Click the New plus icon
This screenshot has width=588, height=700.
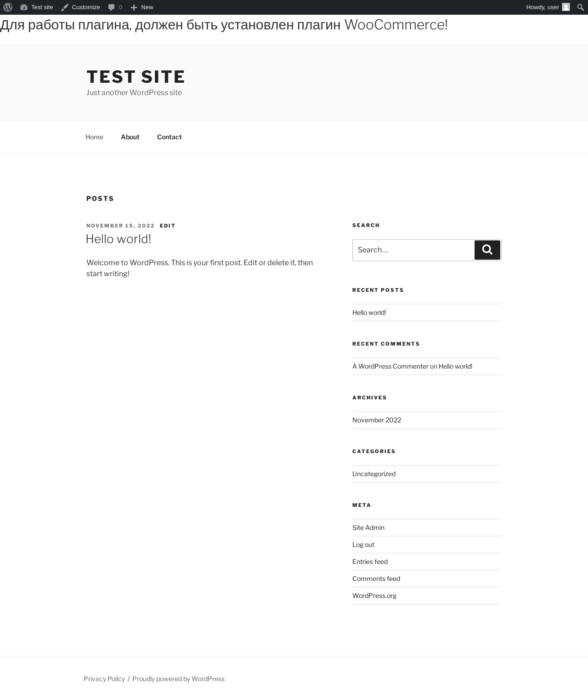[x=134, y=7]
